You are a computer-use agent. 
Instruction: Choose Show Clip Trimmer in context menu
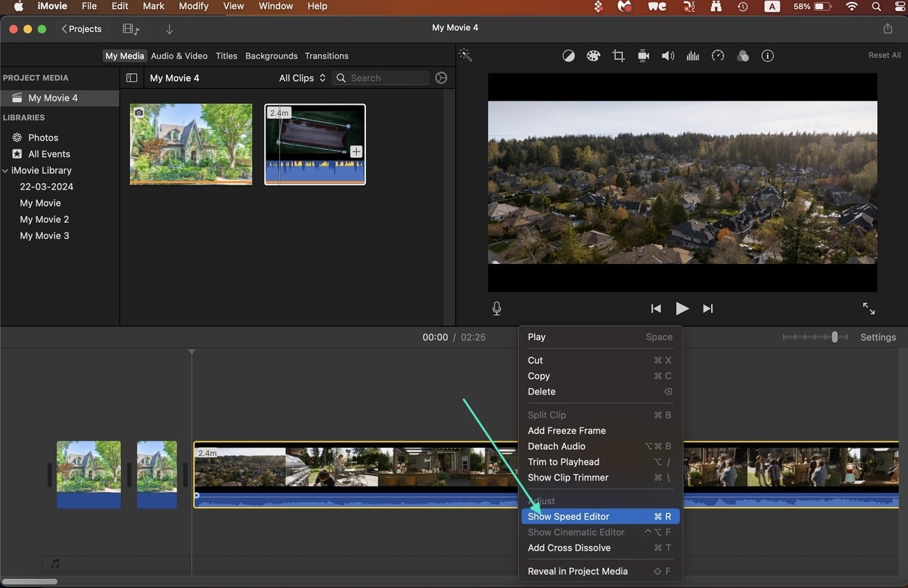(601, 478)
